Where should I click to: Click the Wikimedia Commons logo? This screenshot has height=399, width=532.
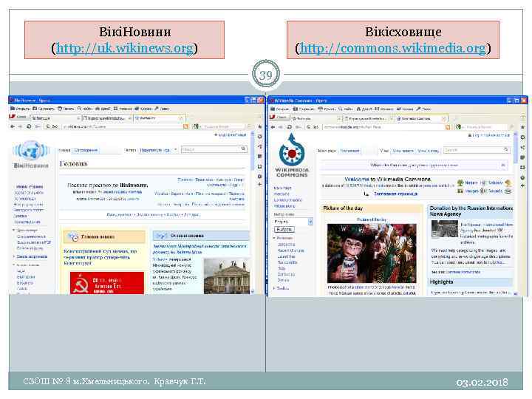292,155
